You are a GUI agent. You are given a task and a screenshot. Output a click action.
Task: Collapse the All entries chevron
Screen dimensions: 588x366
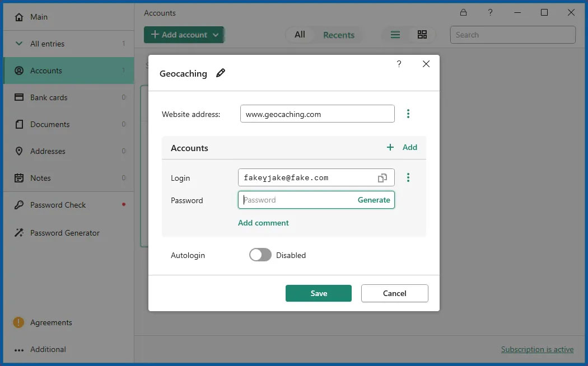tap(19, 44)
